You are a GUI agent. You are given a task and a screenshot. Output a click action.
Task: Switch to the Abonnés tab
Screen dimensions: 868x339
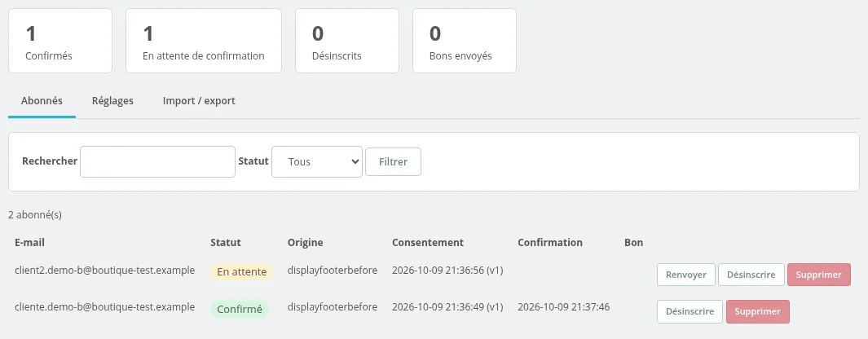pyautogui.click(x=42, y=101)
